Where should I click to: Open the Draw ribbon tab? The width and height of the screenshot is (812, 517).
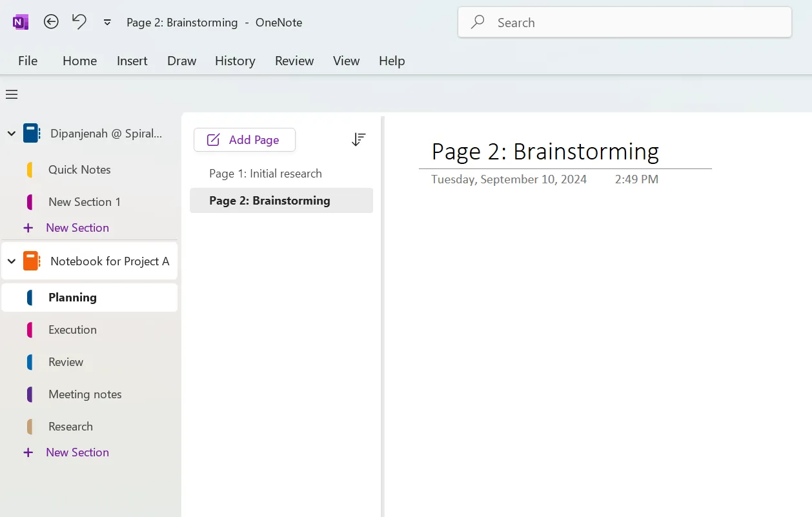[x=181, y=61]
